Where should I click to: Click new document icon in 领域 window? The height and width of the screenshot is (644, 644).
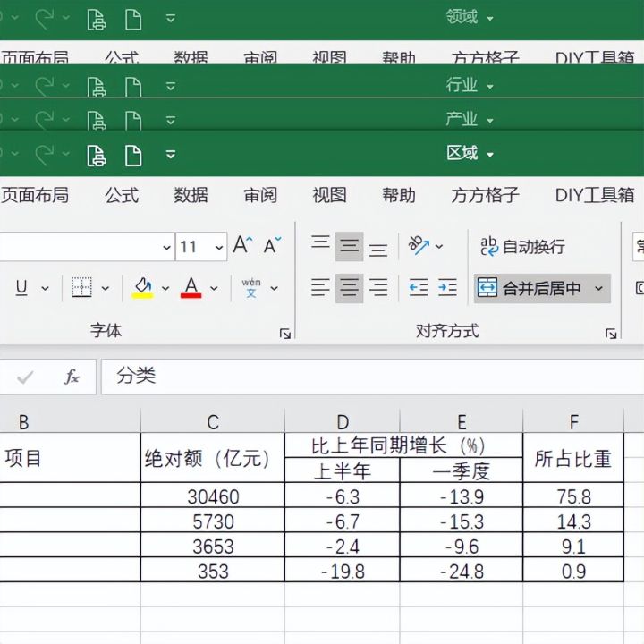(133, 20)
